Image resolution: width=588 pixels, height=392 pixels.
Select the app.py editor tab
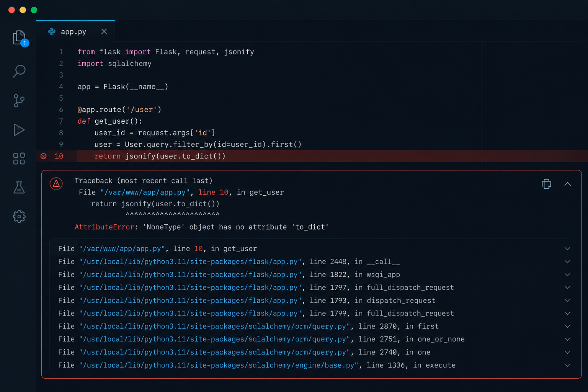point(75,31)
